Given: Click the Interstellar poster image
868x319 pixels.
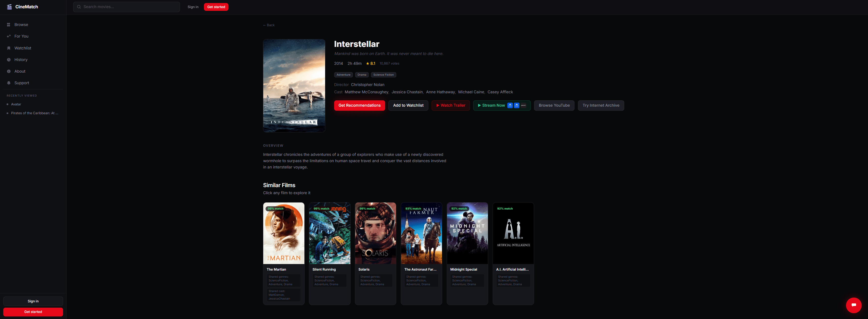Looking at the screenshot, I should click(x=294, y=85).
